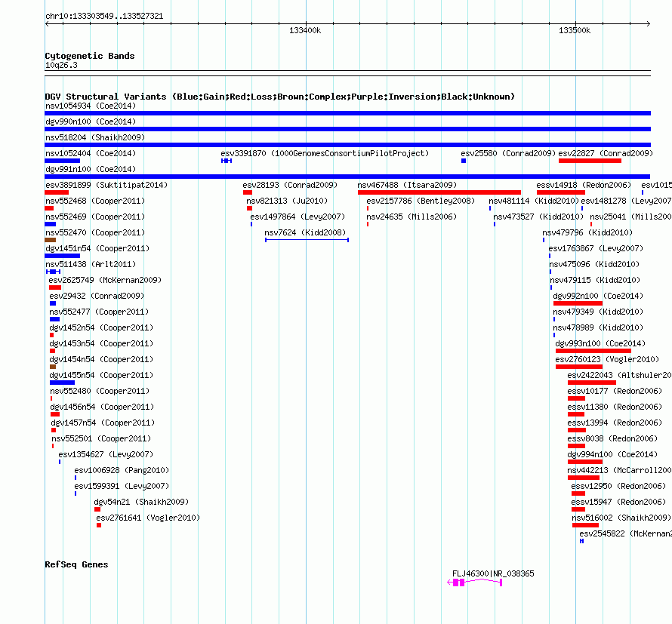Click the esv1599391 (Levy2007) label
The width and height of the screenshot is (672, 624).
[x=122, y=486]
